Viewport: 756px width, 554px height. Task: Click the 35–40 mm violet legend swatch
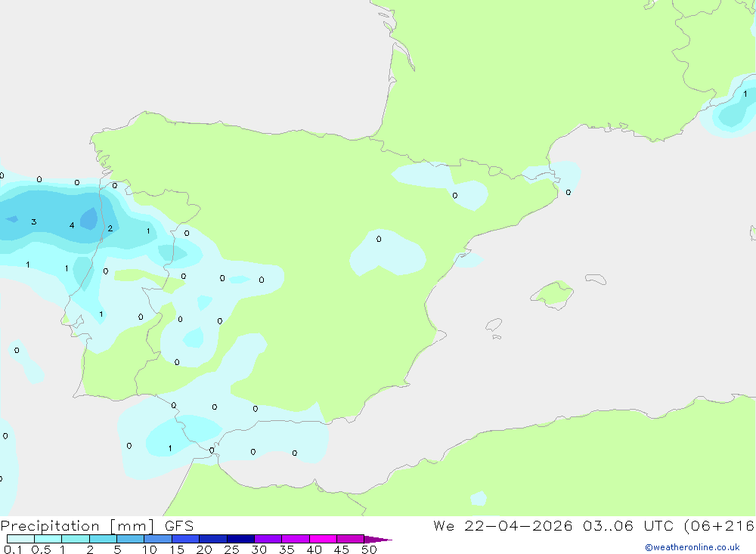(295, 539)
